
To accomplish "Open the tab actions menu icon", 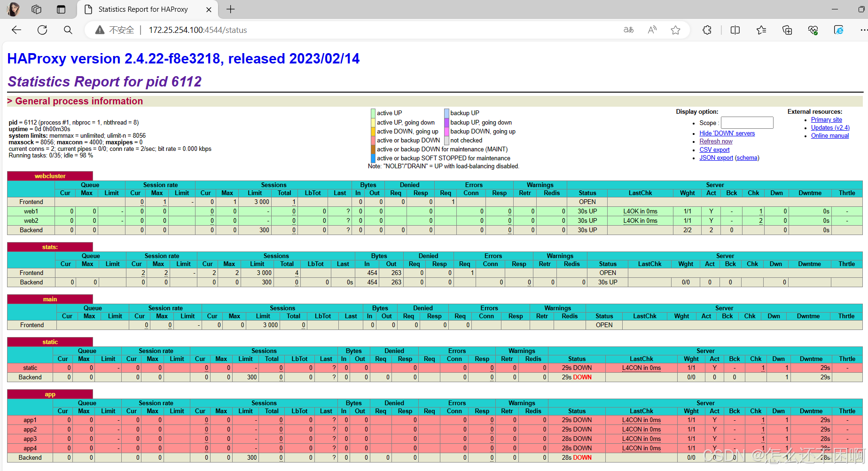I will click(x=61, y=9).
